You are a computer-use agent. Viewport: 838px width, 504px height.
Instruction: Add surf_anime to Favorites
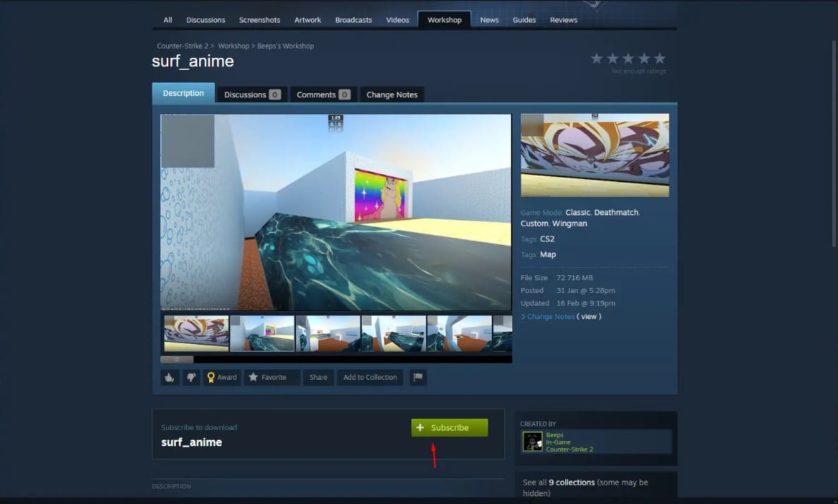click(x=272, y=378)
